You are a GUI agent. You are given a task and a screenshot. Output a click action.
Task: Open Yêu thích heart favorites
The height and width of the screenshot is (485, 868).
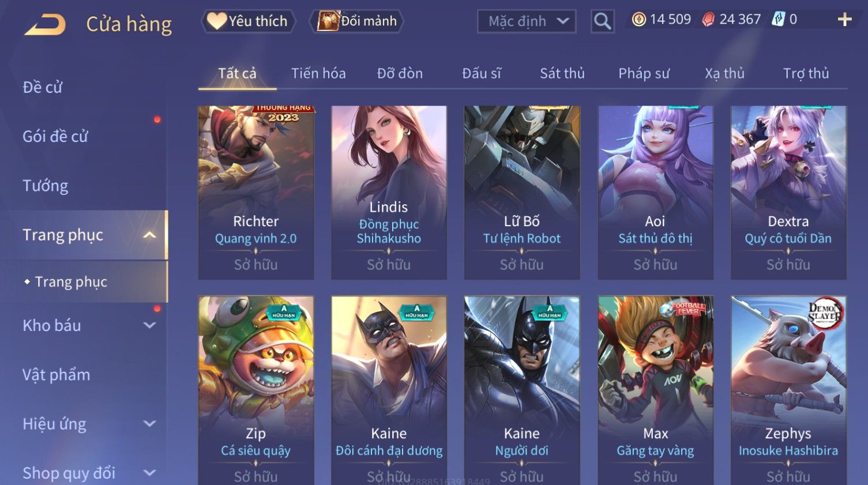tap(248, 21)
